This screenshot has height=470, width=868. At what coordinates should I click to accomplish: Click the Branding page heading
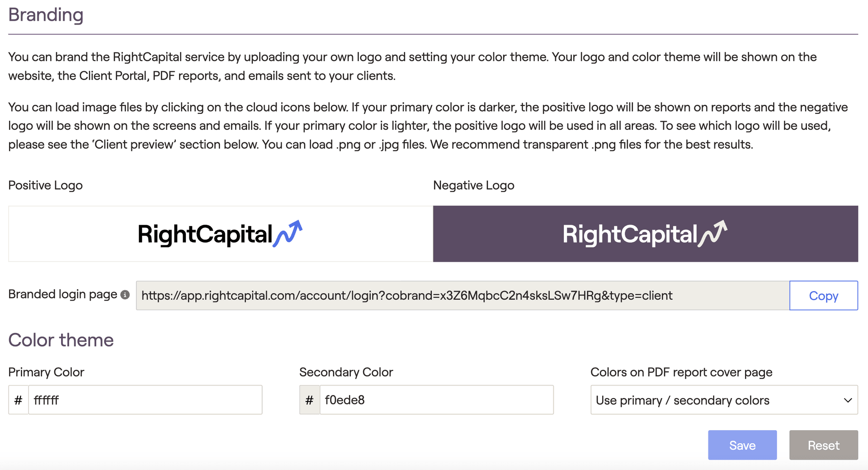point(45,15)
